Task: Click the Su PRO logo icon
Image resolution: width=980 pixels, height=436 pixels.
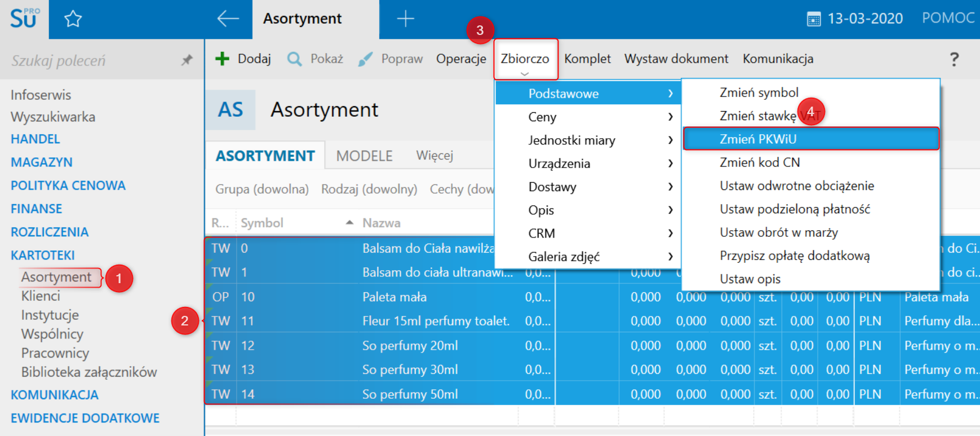Action: click(x=24, y=19)
